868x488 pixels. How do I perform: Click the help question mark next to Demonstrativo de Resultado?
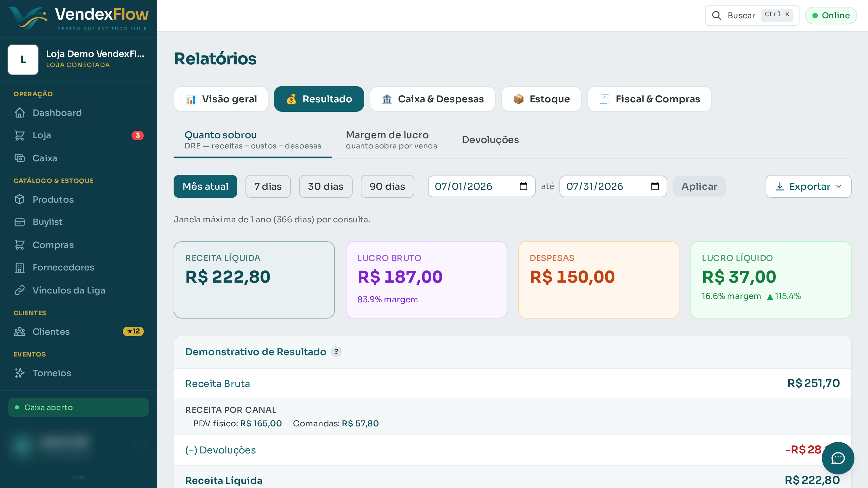tap(336, 352)
